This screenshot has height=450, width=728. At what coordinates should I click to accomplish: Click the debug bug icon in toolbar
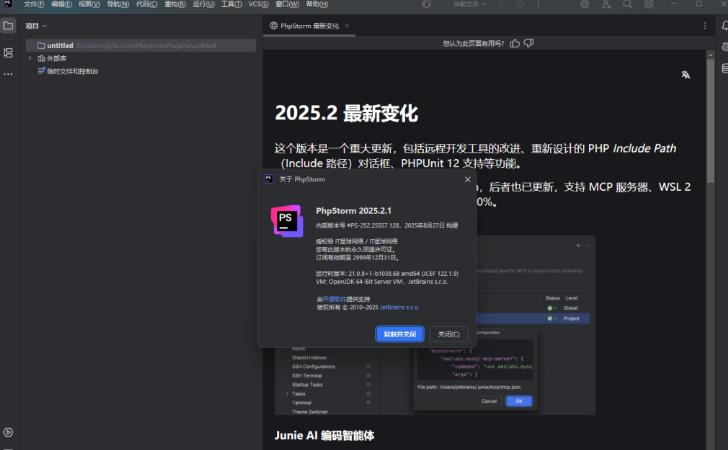520,4
